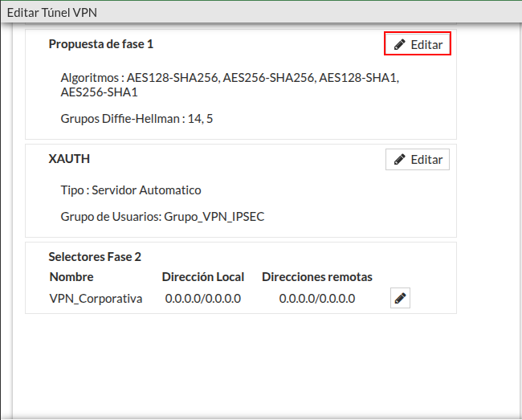
Task: Click the remote addresses value of VPN_Corporativa
Action: [x=316, y=299]
